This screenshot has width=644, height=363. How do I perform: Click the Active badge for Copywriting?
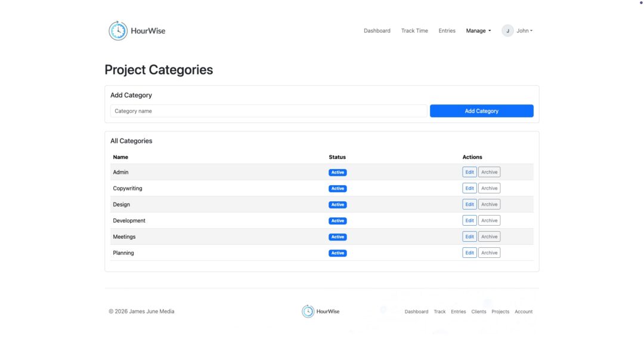tap(338, 189)
